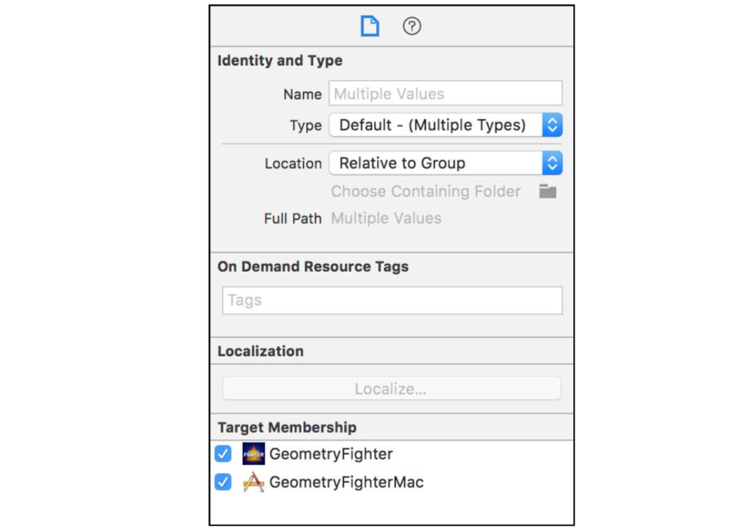The width and height of the screenshot is (756, 532).
Task: Select the GeometryFighterMac target label
Action: click(347, 482)
